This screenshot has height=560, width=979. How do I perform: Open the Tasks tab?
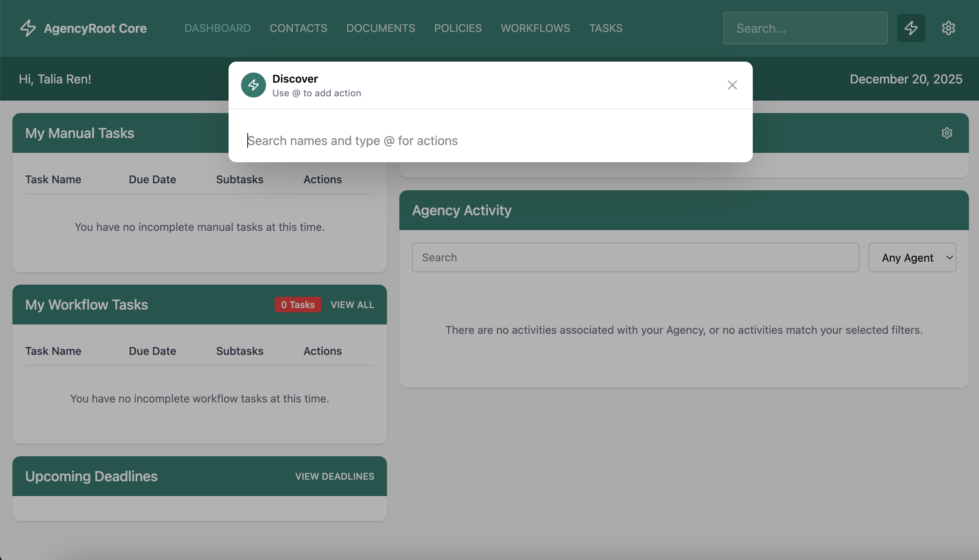click(x=606, y=28)
